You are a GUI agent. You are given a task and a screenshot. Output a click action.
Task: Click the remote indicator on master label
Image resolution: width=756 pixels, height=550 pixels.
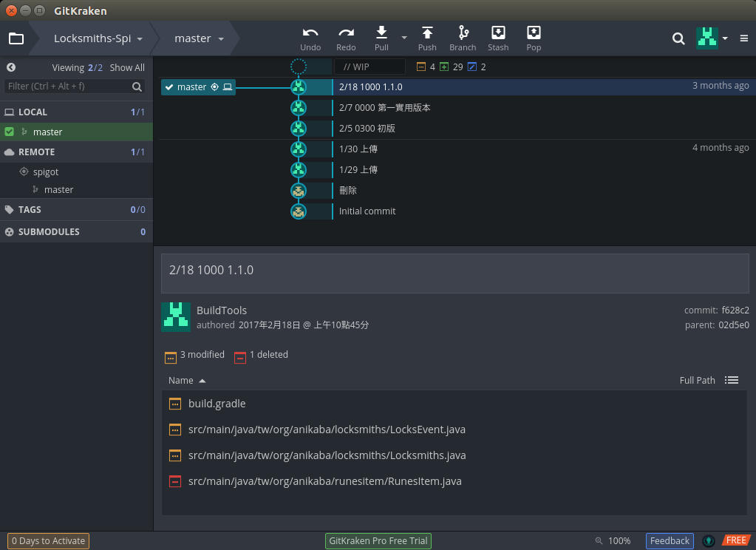tap(214, 86)
